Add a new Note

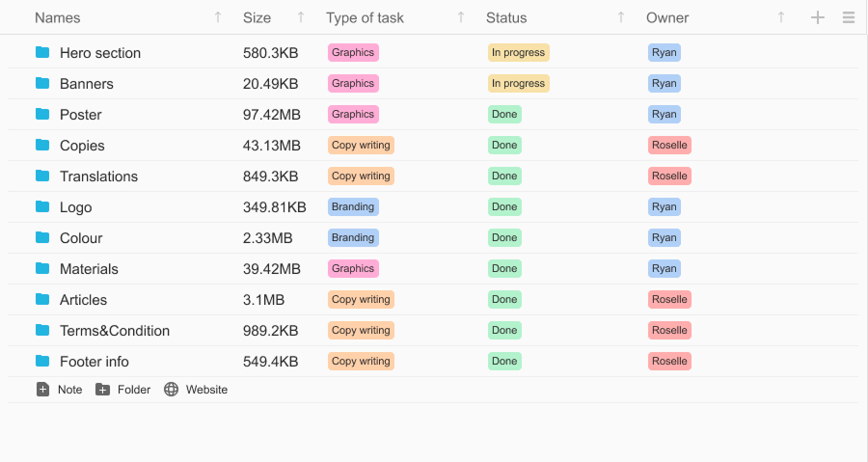tap(59, 390)
